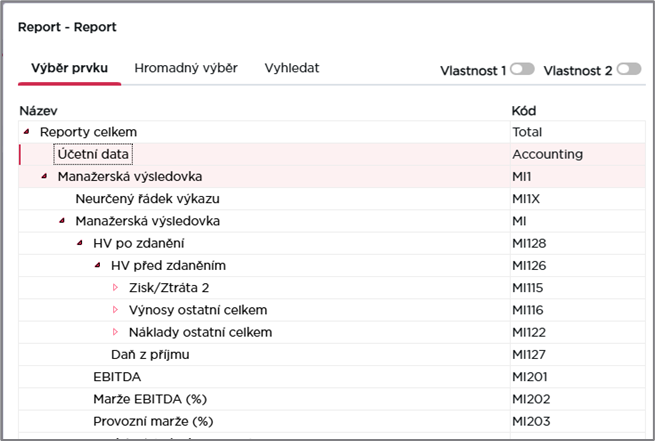Select the Marže EBITDA (%) item
655x441 pixels.
coord(150,399)
